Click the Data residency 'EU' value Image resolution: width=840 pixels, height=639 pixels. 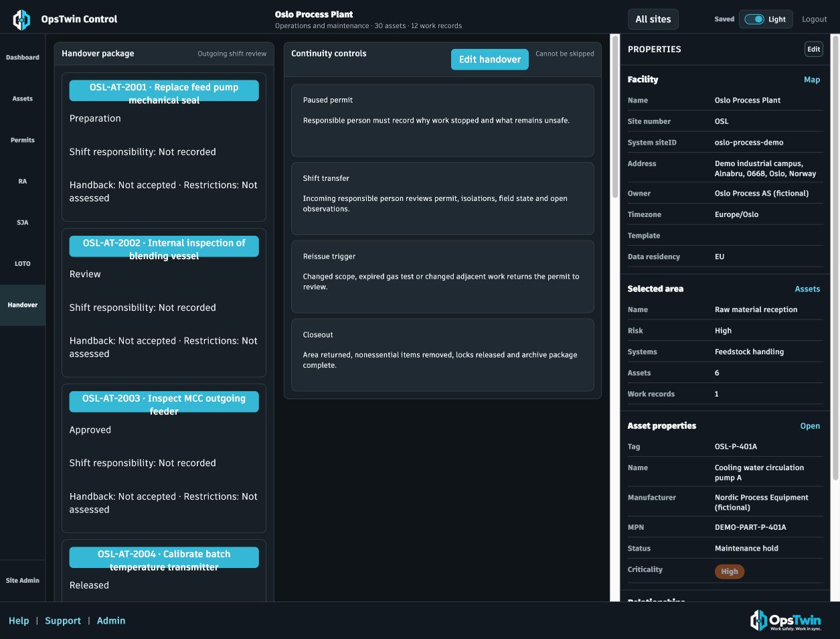720,257
